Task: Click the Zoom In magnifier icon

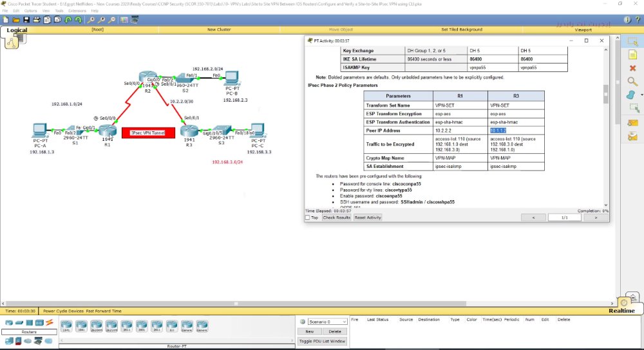Action: (x=91, y=20)
